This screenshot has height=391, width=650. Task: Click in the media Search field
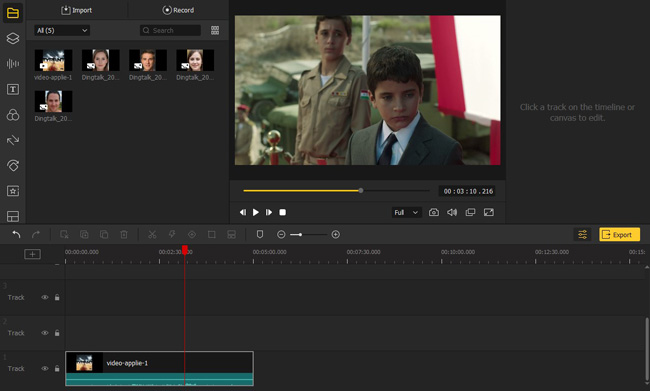point(170,30)
